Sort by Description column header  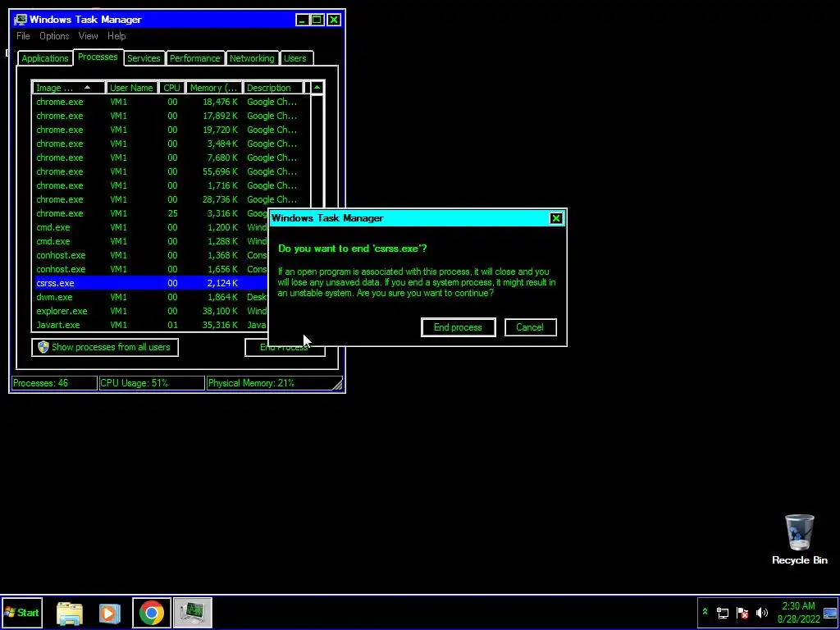273,88
